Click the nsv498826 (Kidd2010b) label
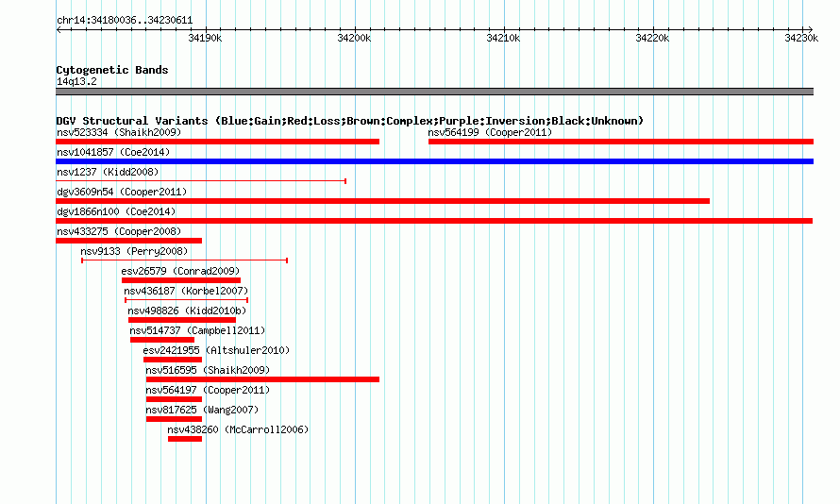The image size is (840, 504). (187, 311)
